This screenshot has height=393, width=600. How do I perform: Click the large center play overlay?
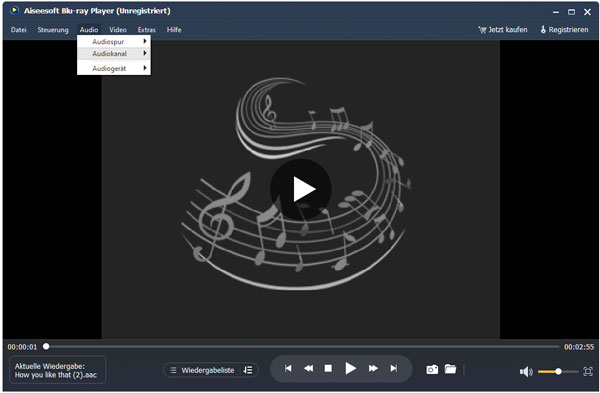pyautogui.click(x=301, y=189)
